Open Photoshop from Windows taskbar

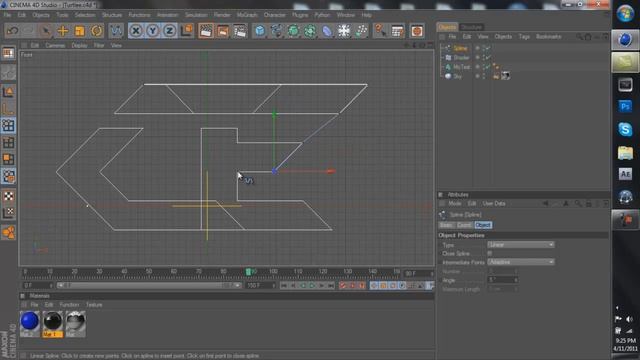(x=625, y=107)
